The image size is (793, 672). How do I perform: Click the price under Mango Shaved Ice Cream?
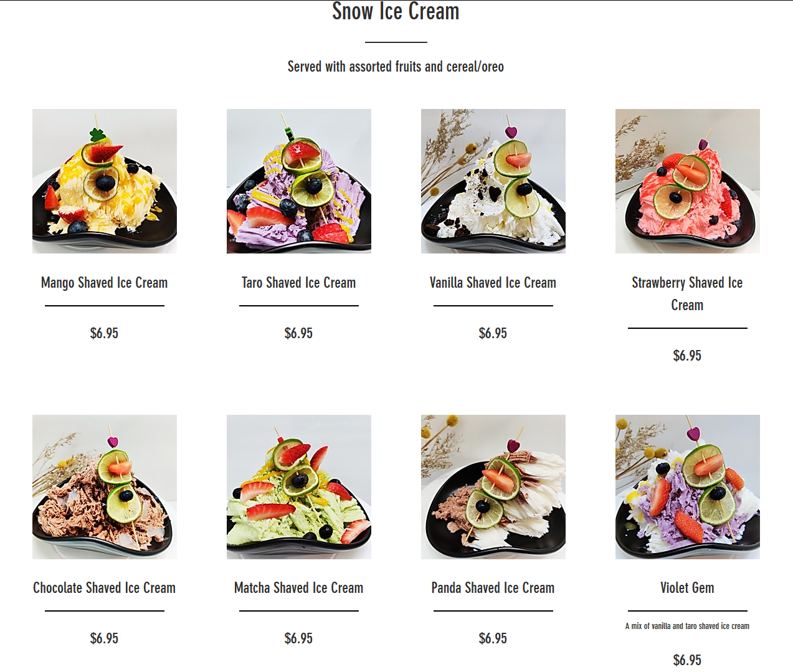coord(105,333)
